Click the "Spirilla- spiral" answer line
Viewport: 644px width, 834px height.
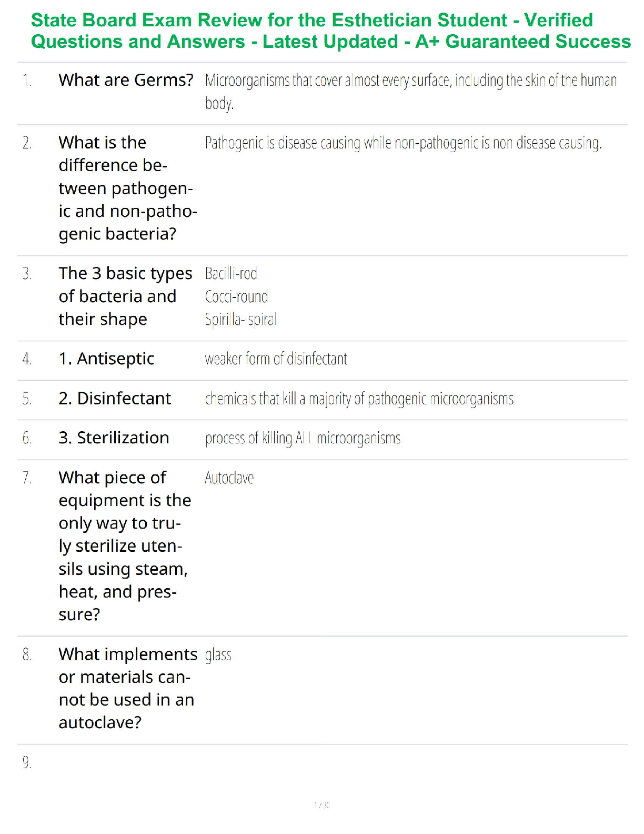pos(240,320)
